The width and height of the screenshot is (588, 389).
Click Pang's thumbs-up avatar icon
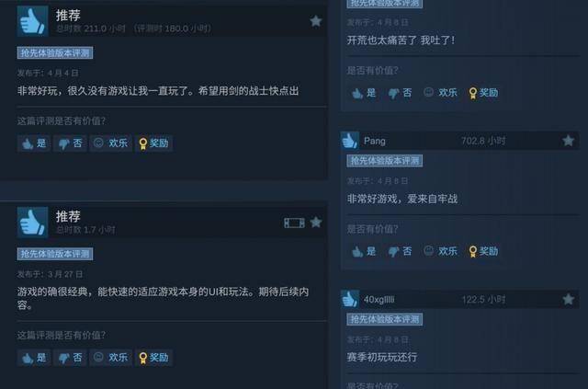tap(350, 141)
